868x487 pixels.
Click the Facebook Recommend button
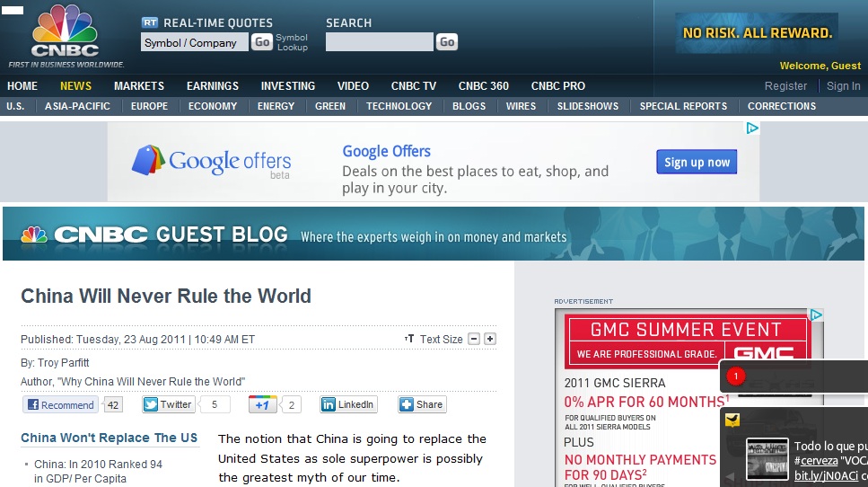[x=60, y=405]
